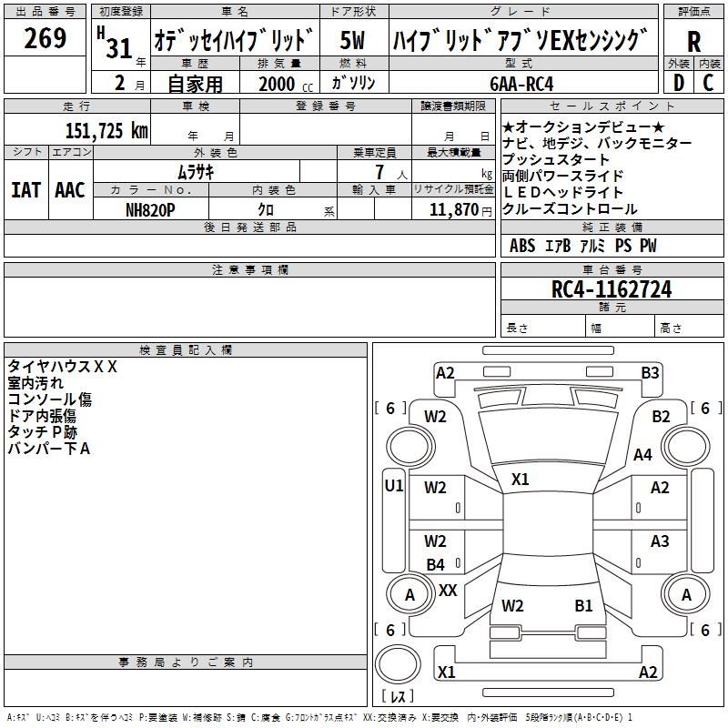Click the XX marker near the rear wheel
728x728 pixels.
tap(448, 591)
